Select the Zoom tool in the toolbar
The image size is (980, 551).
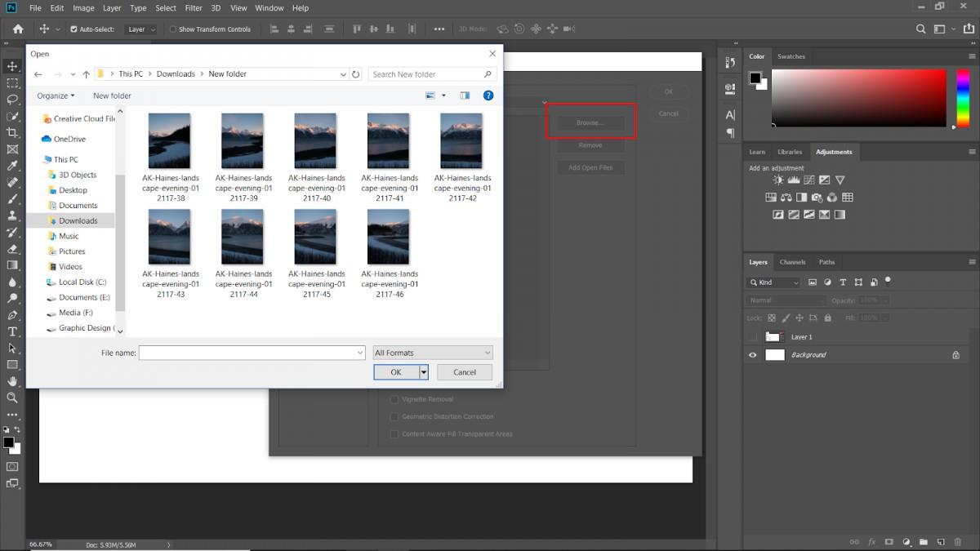click(12, 398)
